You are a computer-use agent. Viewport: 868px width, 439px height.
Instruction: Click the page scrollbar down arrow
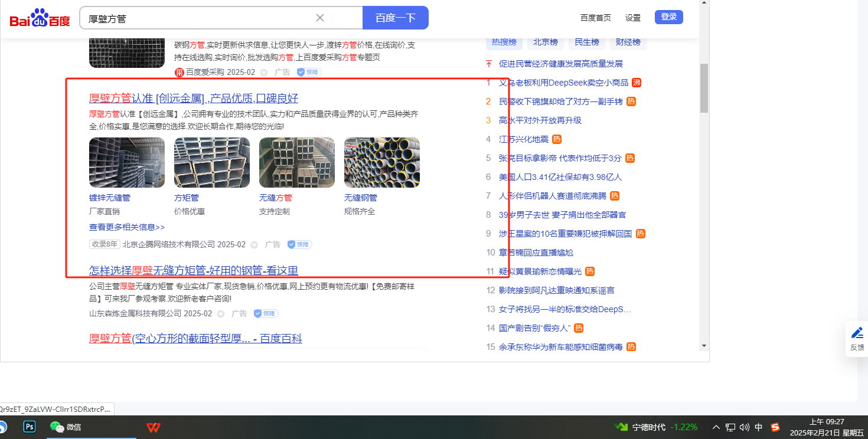tap(704, 346)
